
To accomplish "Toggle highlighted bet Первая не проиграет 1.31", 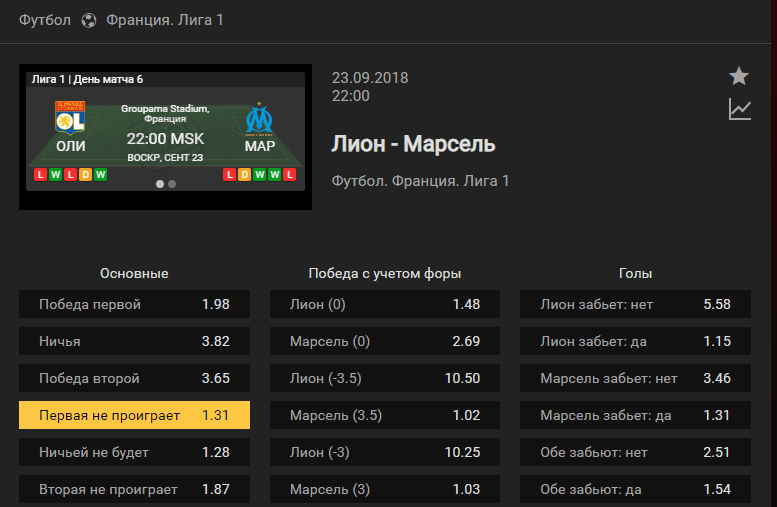I will pyautogui.click(x=134, y=415).
